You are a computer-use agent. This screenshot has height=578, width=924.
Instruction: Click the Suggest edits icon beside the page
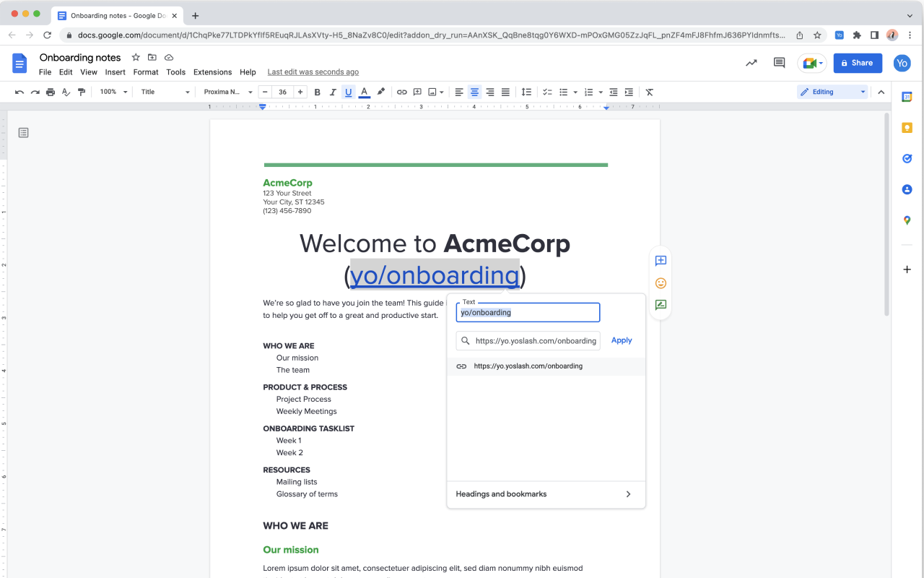661,306
